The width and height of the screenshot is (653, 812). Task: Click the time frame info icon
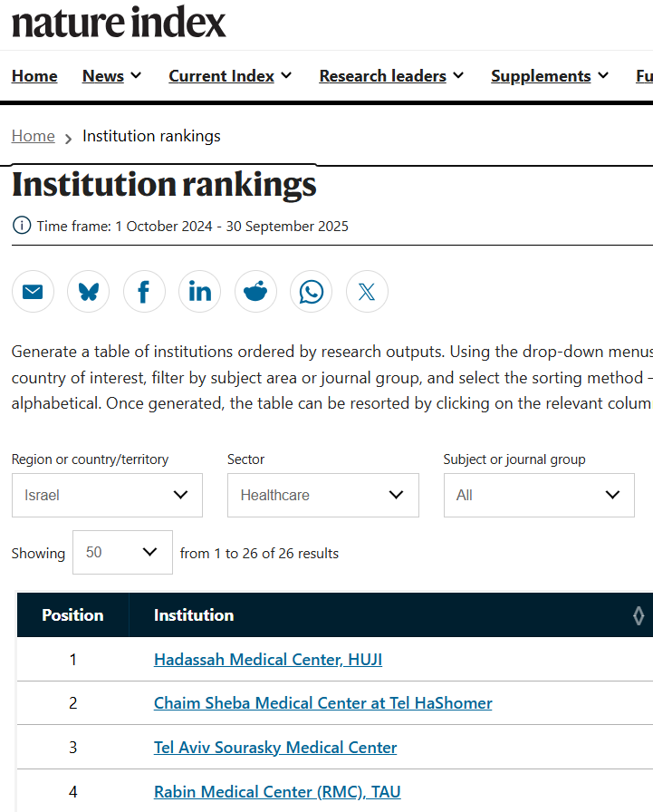[x=21, y=226]
